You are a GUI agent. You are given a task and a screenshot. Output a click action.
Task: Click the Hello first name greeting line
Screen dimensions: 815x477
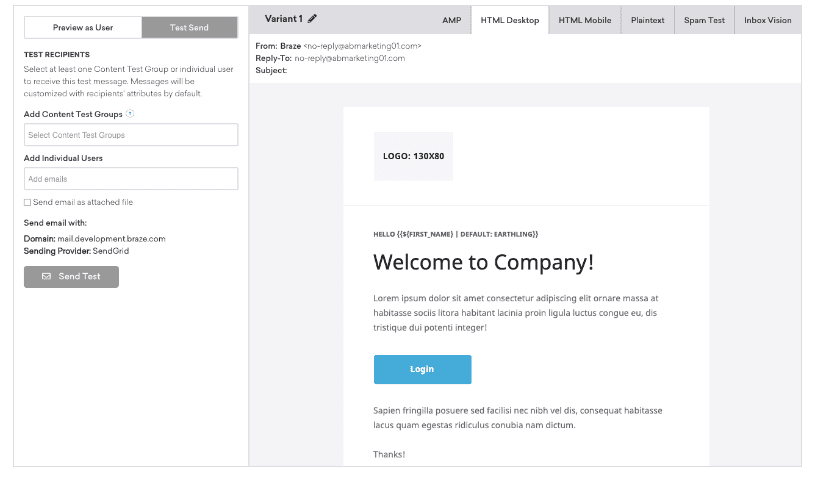tap(455, 234)
